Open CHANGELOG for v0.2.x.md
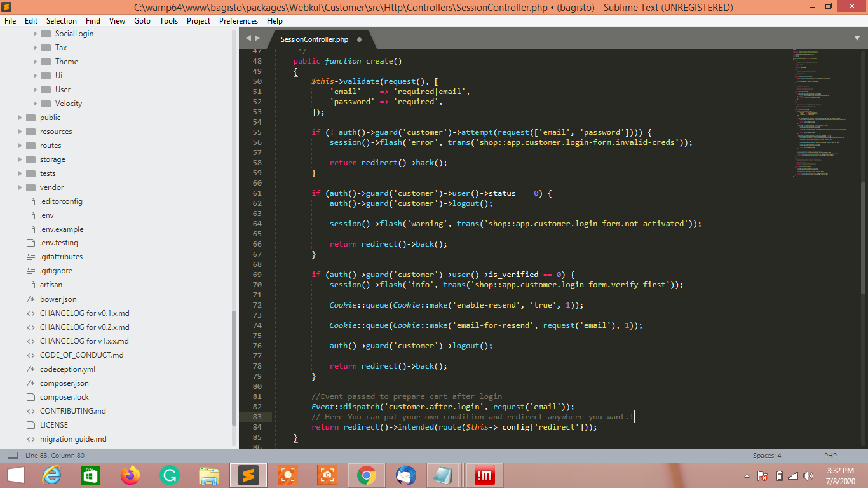 point(85,327)
